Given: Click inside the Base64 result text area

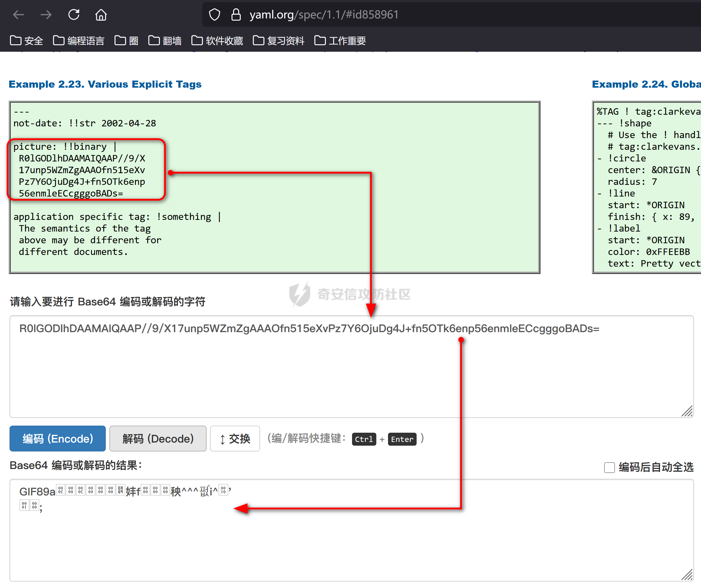Looking at the screenshot, I should pyautogui.click(x=351, y=530).
